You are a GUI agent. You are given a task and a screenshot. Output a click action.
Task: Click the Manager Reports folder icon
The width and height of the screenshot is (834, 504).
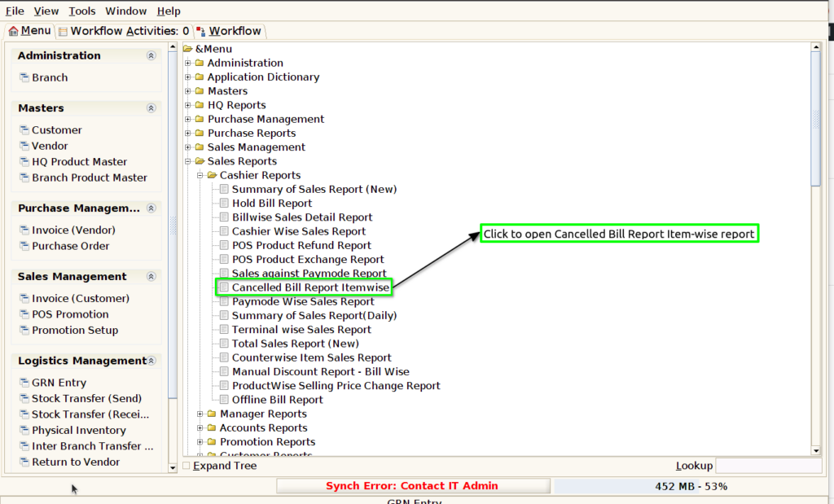(x=212, y=414)
